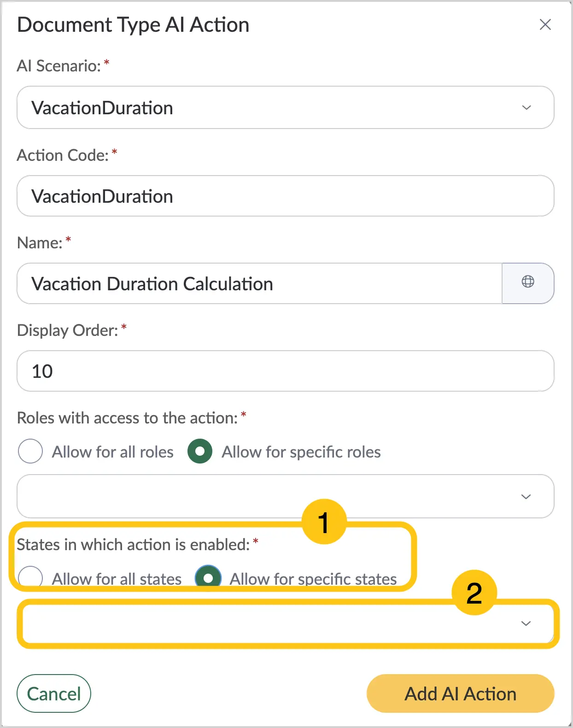Click the states selector chevron arrow
The height and width of the screenshot is (728, 573).
526,623
